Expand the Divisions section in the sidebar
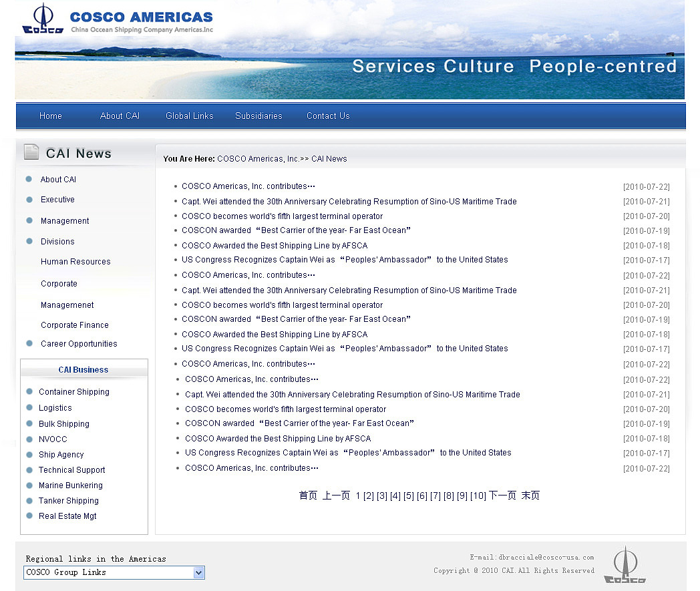This screenshot has height=591, width=700. click(57, 241)
